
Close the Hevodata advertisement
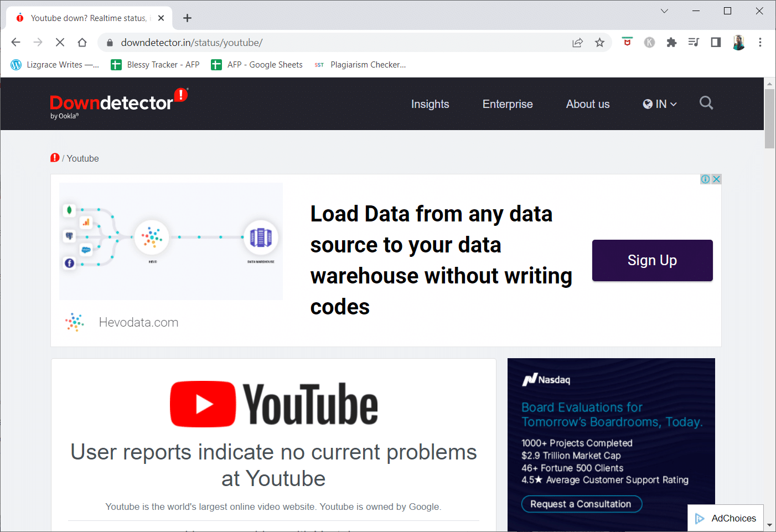(716, 179)
